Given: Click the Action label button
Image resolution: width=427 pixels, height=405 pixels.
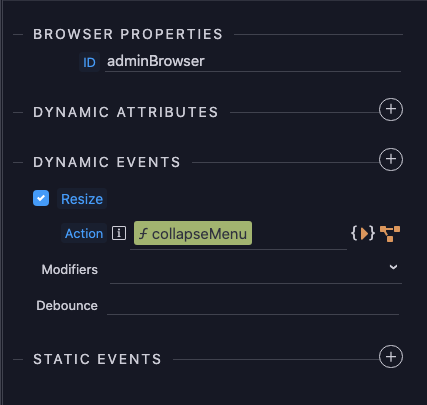Looking at the screenshot, I should [84, 233].
